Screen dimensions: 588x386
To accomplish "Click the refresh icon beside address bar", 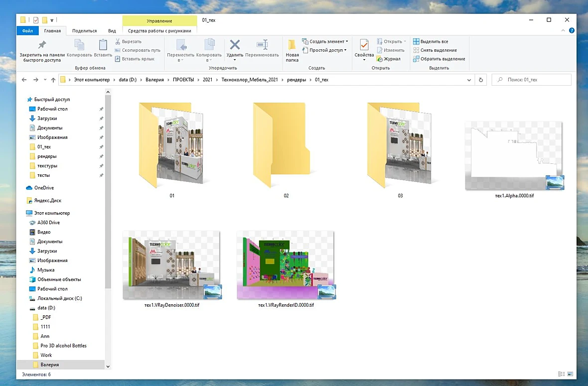I will point(481,80).
